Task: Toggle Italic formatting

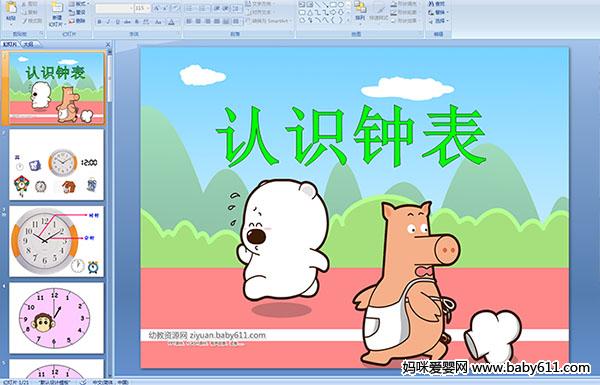Action: click(x=108, y=22)
